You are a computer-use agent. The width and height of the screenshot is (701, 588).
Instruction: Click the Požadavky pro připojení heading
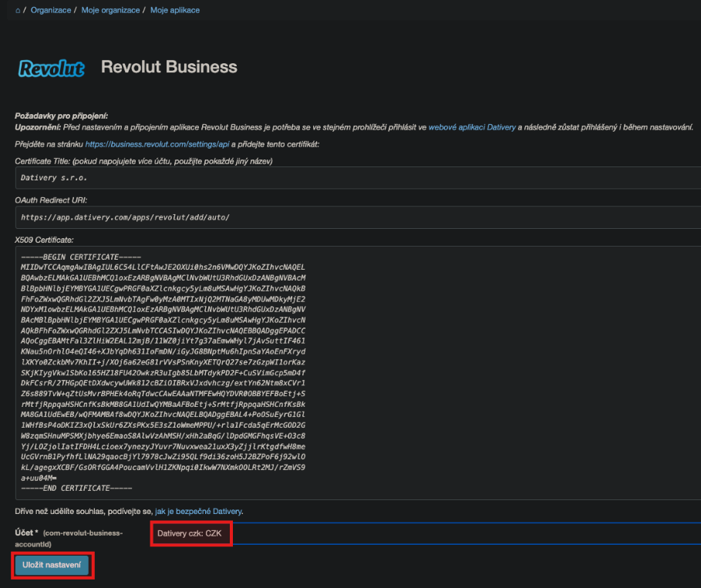pos(61,116)
